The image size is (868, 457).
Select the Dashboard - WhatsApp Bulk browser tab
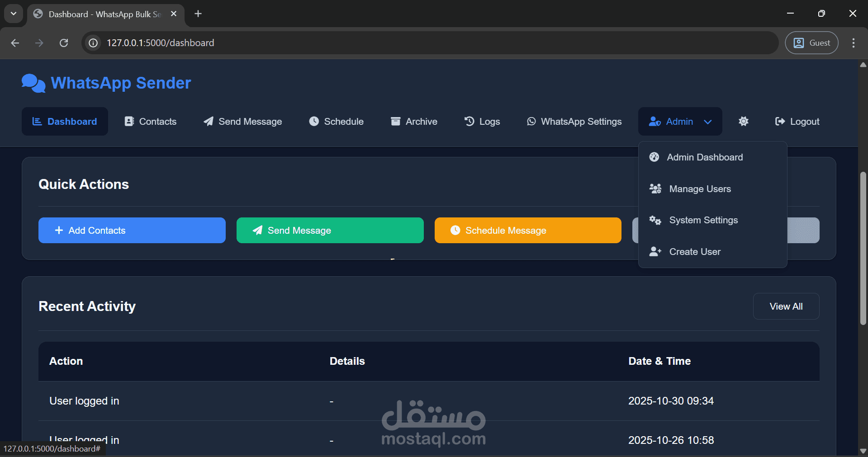(x=106, y=14)
